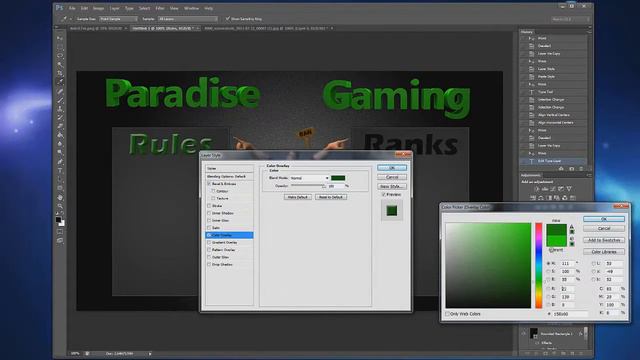Open the History panel options menu
640x360 pixels.
point(589,32)
